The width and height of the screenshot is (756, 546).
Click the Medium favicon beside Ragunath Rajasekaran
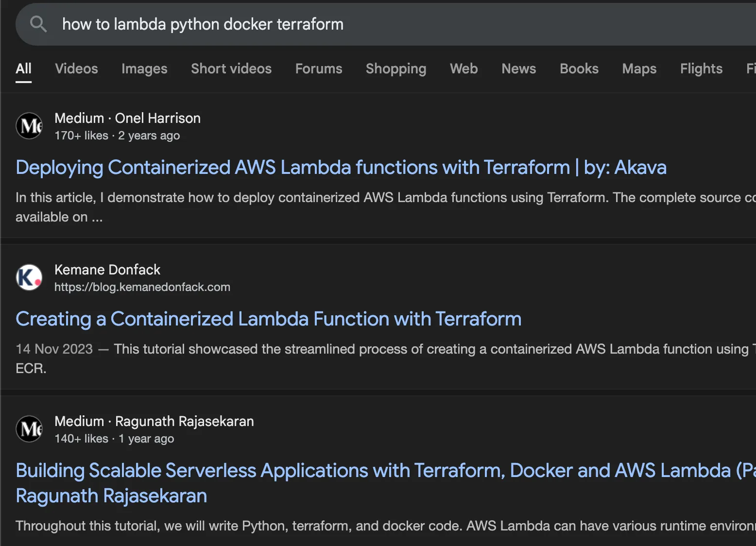click(30, 429)
